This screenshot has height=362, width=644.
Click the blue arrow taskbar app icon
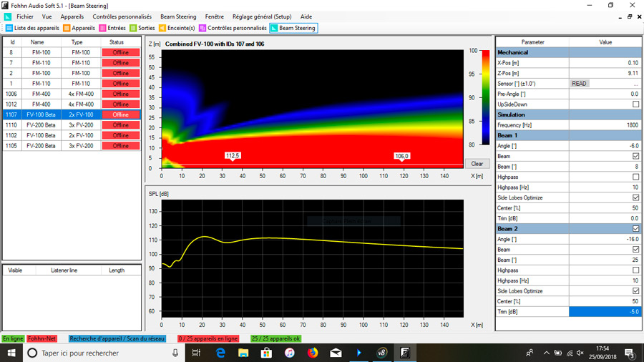[x=359, y=353]
